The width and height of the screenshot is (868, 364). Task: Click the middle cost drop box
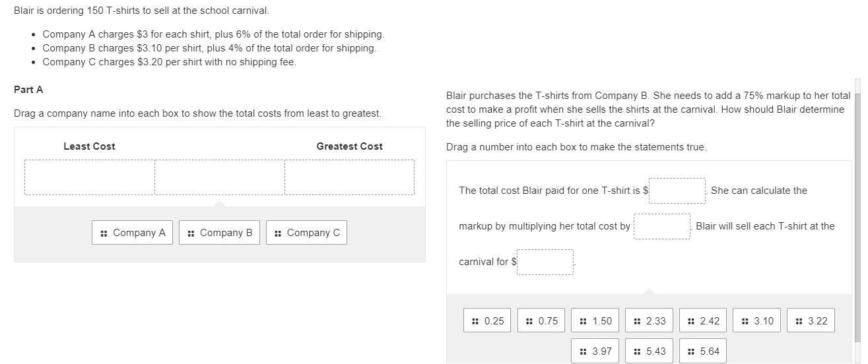(220, 177)
